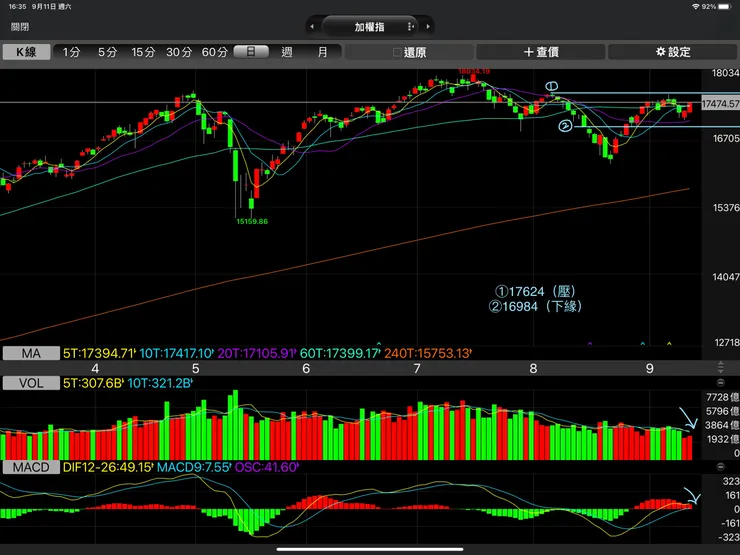Screen dimensions: 740x555
Task: Tap the 15159.86 low price label
Action: (252, 221)
